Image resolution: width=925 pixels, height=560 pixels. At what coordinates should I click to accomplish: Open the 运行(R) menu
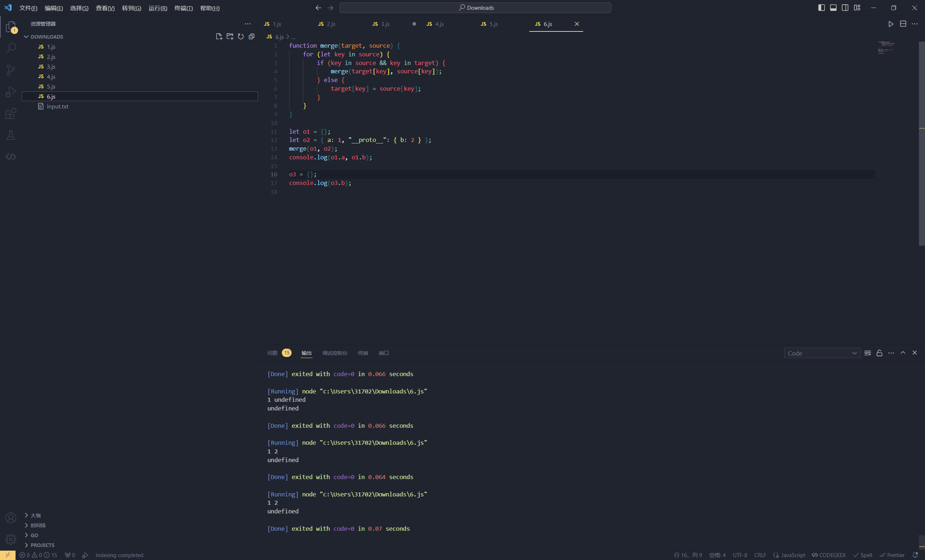point(158,8)
